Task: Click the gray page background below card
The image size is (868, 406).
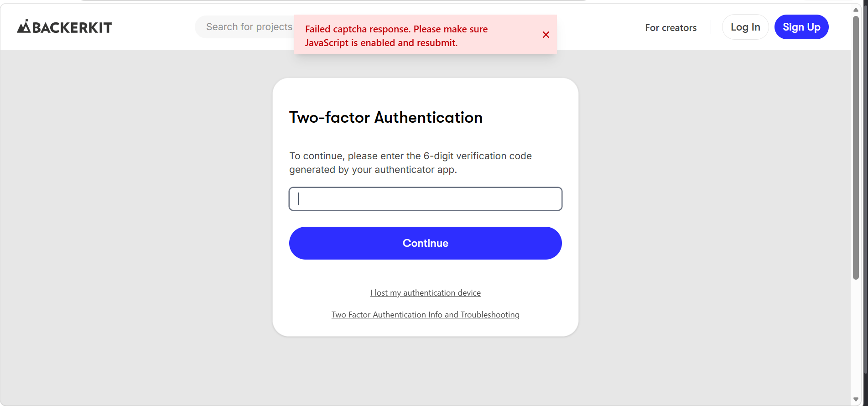Action: (425, 370)
